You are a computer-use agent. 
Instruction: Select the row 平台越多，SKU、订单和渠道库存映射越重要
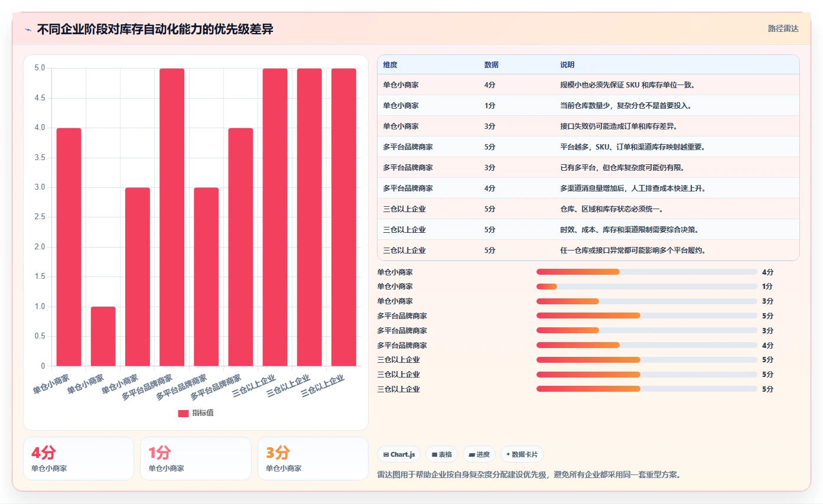[x=588, y=147]
